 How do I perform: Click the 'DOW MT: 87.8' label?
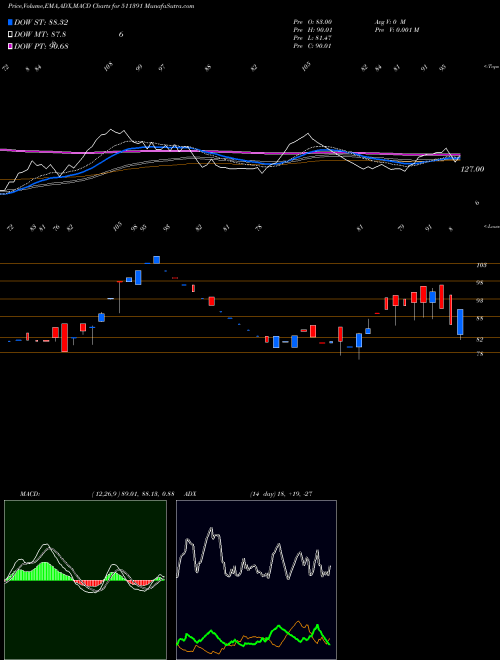(x=40, y=35)
